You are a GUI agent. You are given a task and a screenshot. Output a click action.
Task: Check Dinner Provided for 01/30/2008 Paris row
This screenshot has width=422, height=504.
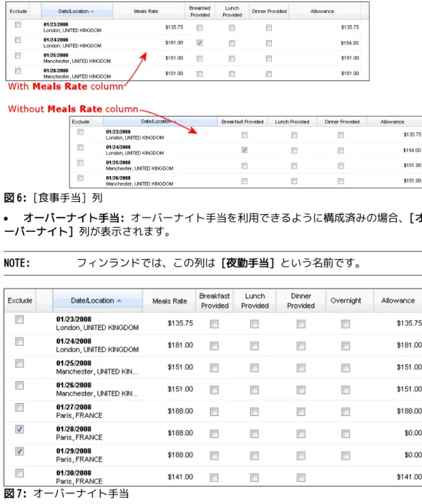click(301, 478)
